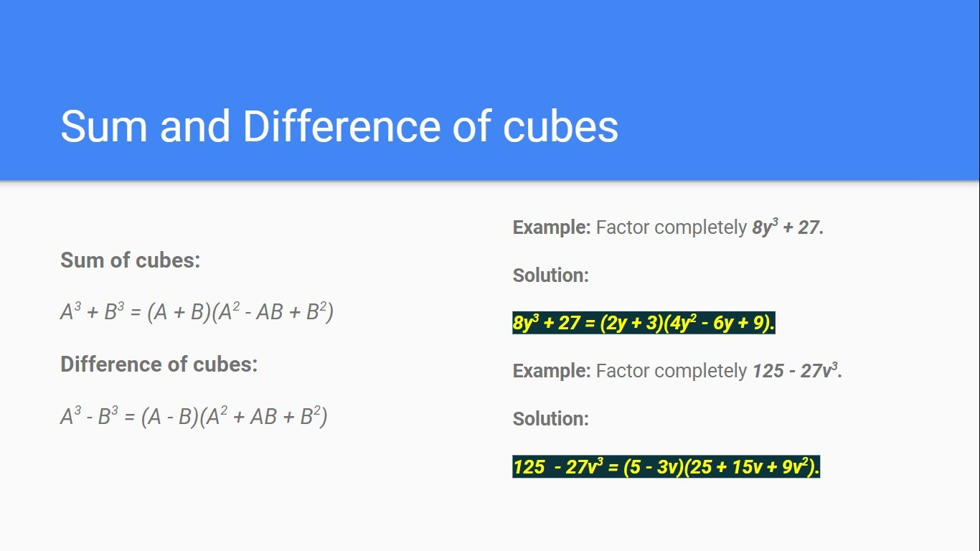
Task: Click the second "Example:" bold label
Action: click(552, 371)
